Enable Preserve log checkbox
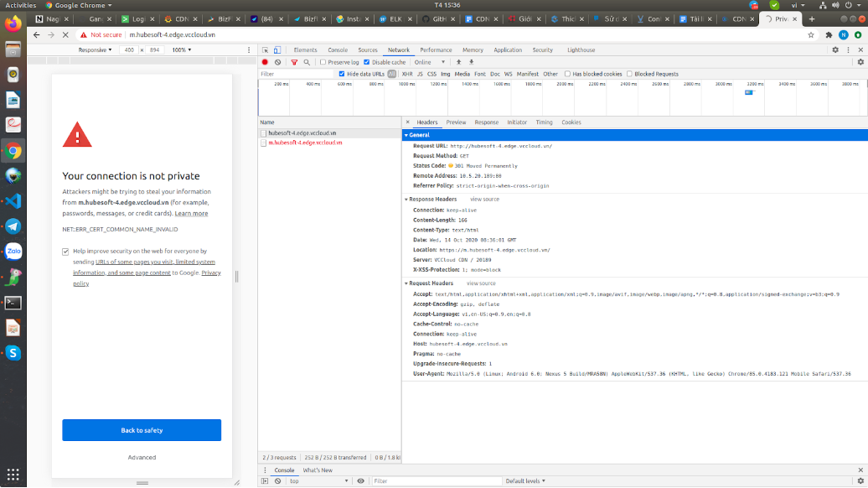The height and width of the screenshot is (488, 868). (x=323, y=62)
